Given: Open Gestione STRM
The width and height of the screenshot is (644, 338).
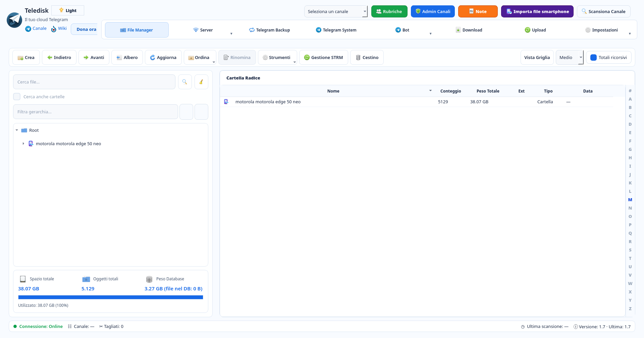Looking at the screenshot, I should pos(324,57).
